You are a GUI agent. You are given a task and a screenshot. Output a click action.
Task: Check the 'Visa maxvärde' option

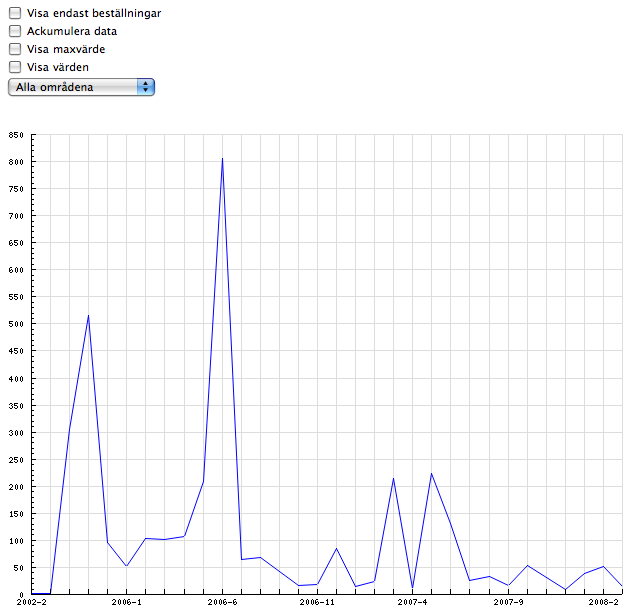15,49
